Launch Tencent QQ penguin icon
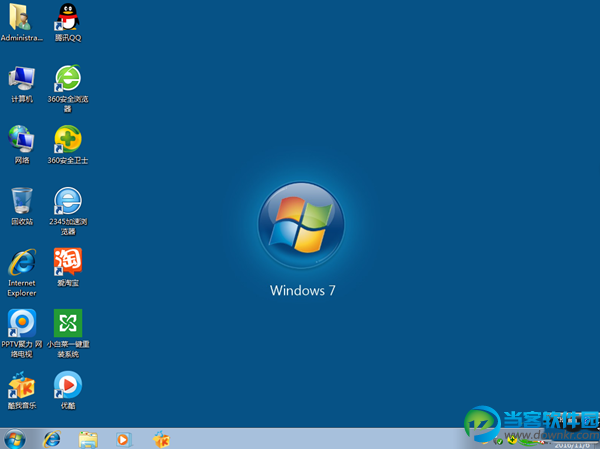The height and width of the screenshot is (449, 600). point(67,18)
